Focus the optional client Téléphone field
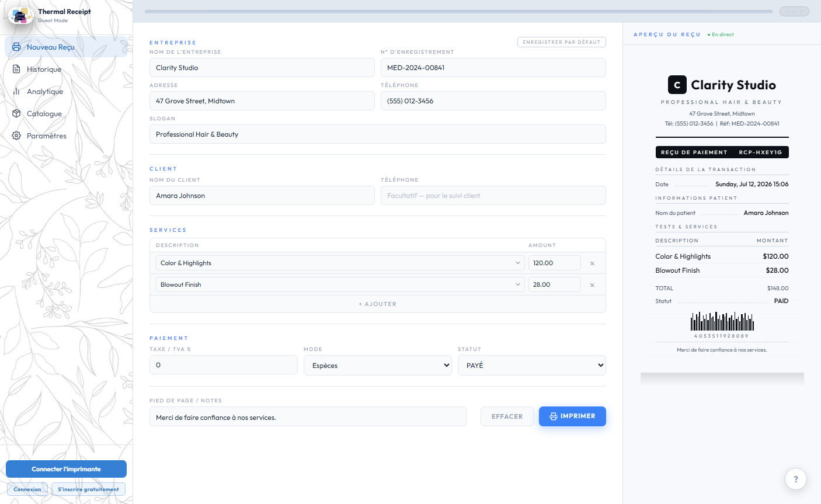Image resolution: width=821 pixels, height=504 pixels. pos(493,196)
